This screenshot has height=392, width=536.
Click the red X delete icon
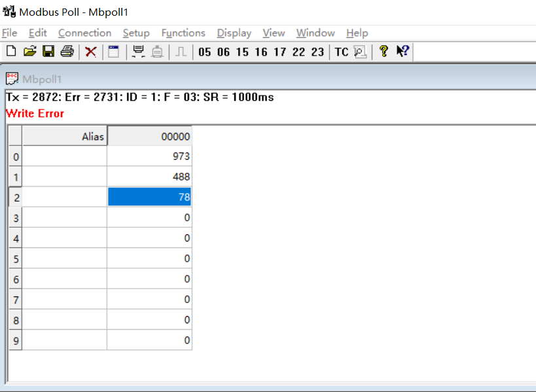coord(90,52)
